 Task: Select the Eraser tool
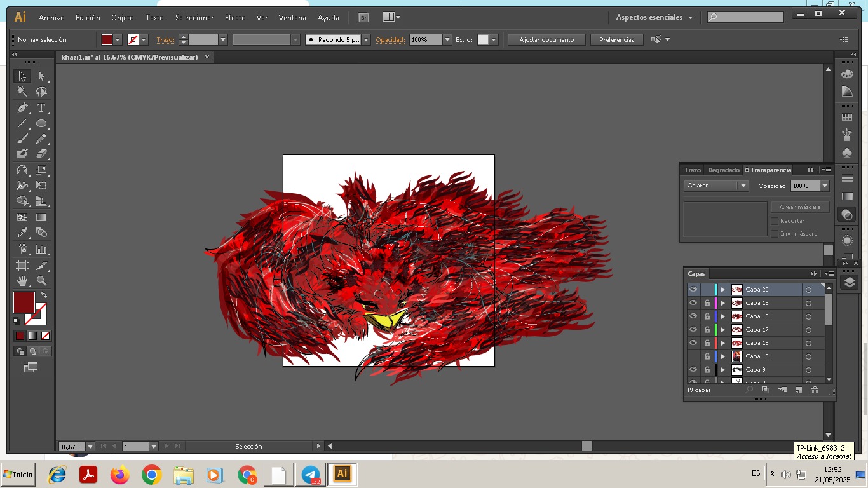pos(41,154)
